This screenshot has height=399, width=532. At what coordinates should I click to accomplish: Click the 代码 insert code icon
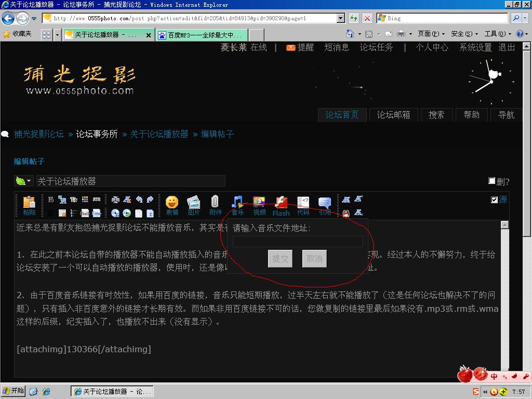coord(303,204)
